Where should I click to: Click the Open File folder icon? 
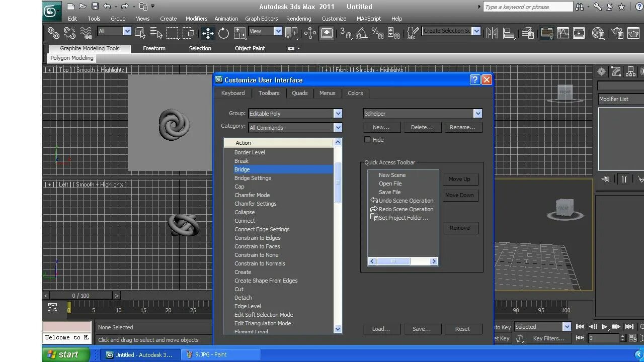coord(83,7)
